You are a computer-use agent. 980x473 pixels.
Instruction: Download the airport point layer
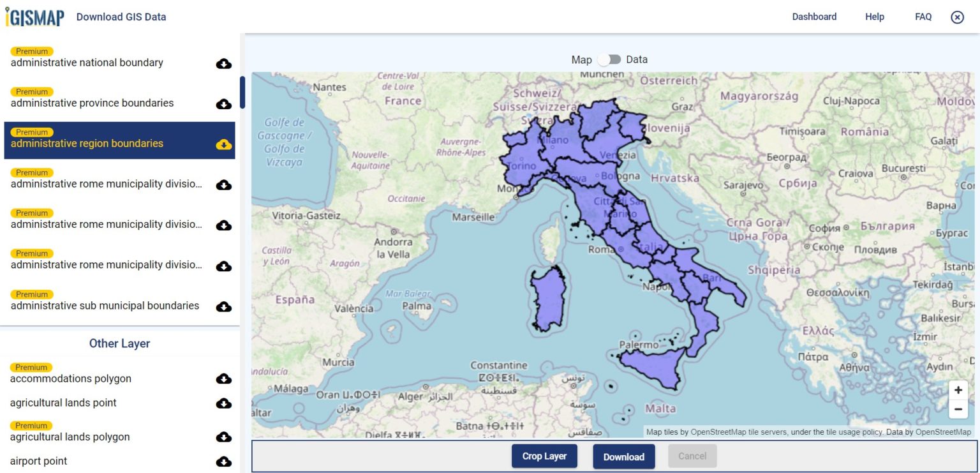click(224, 461)
